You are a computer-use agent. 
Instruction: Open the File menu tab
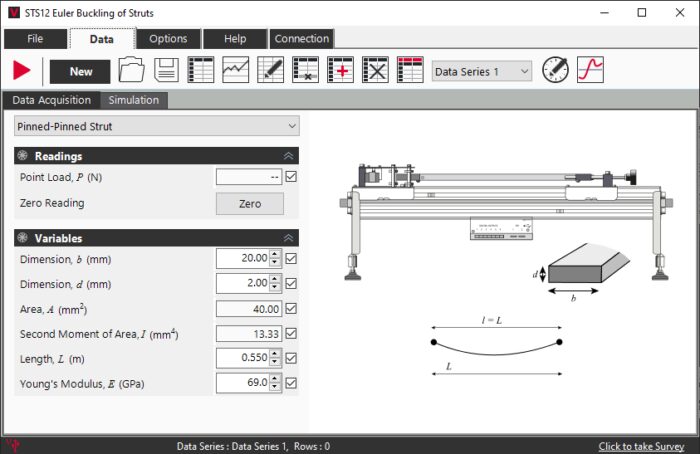point(35,39)
